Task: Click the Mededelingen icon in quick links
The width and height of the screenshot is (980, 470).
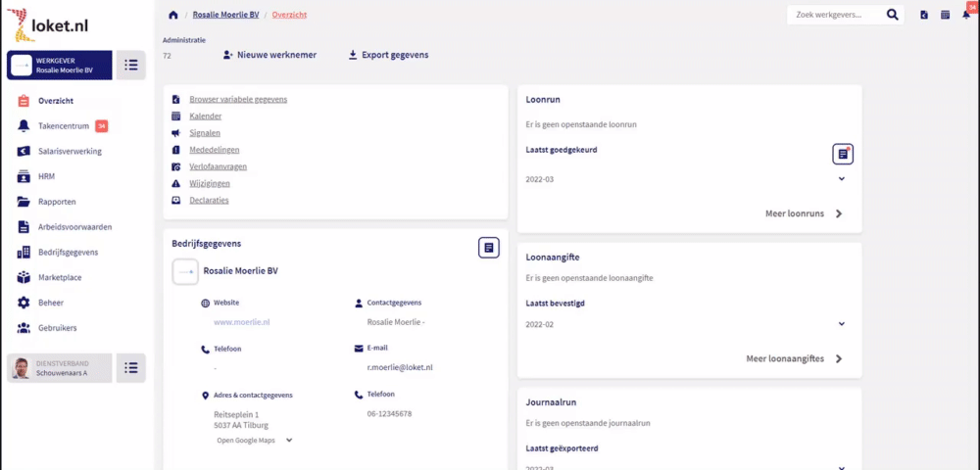Action: pyautogui.click(x=176, y=150)
